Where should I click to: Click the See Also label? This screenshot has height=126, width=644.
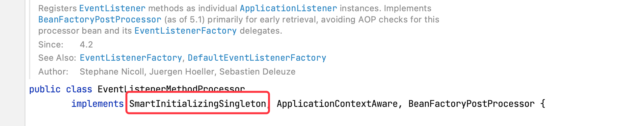[57, 58]
